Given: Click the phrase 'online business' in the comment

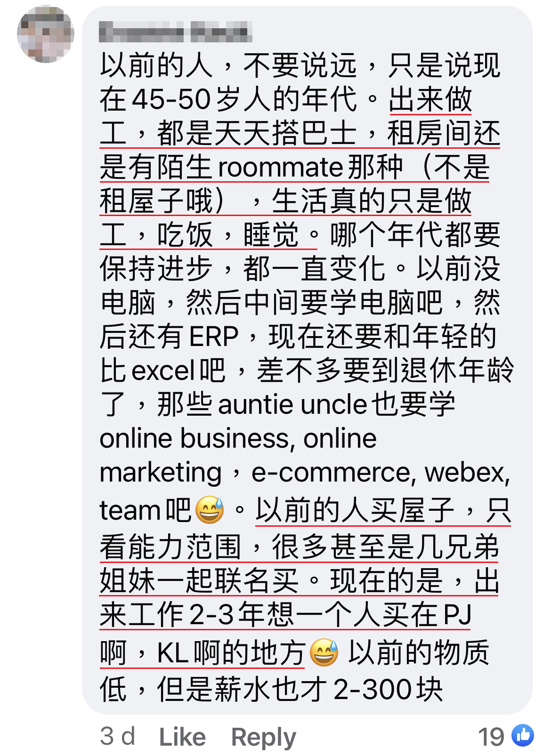Looking at the screenshot, I should tap(194, 438).
